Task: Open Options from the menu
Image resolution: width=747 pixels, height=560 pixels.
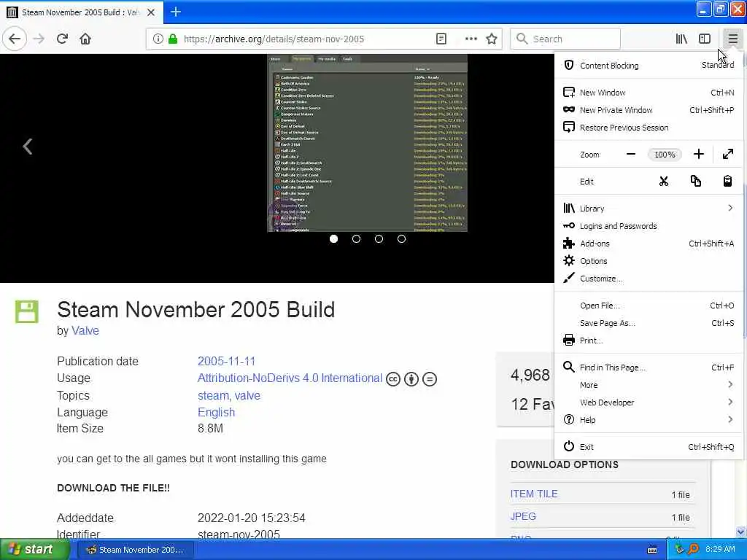Action: pyautogui.click(x=649, y=261)
